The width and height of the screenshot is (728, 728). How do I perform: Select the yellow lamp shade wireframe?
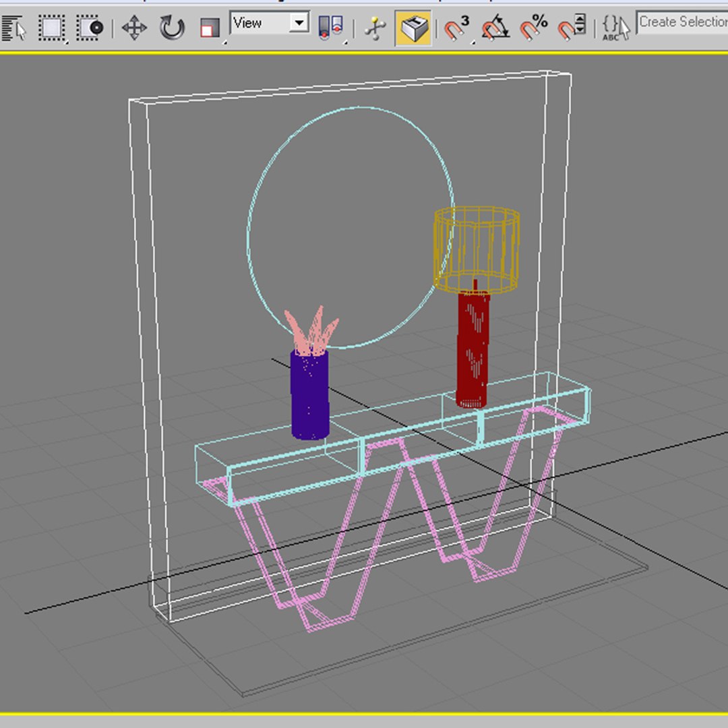pyautogui.click(x=477, y=250)
